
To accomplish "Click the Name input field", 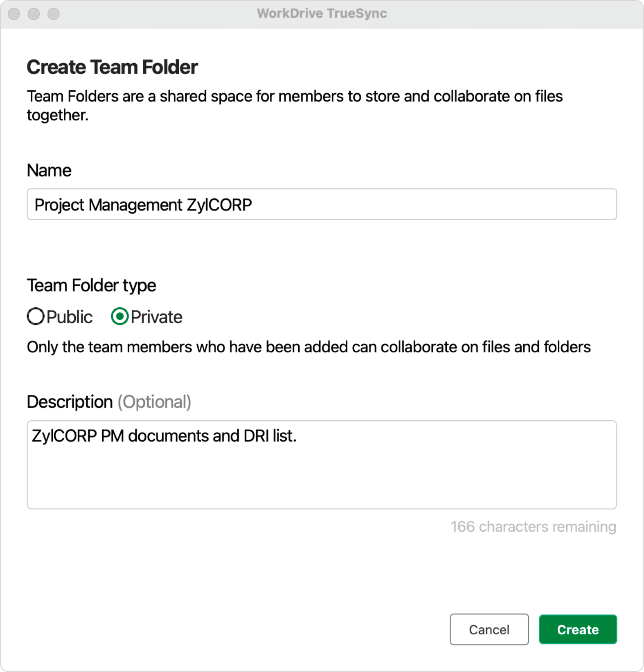I will point(322,204).
